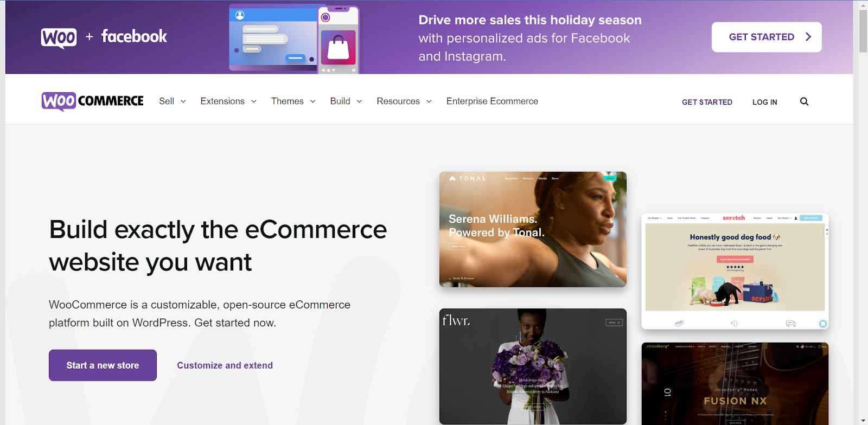The width and height of the screenshot is (868, 425).
Task: Open the Scratch dog food showcase thumbnail
Action: point(735,271)
